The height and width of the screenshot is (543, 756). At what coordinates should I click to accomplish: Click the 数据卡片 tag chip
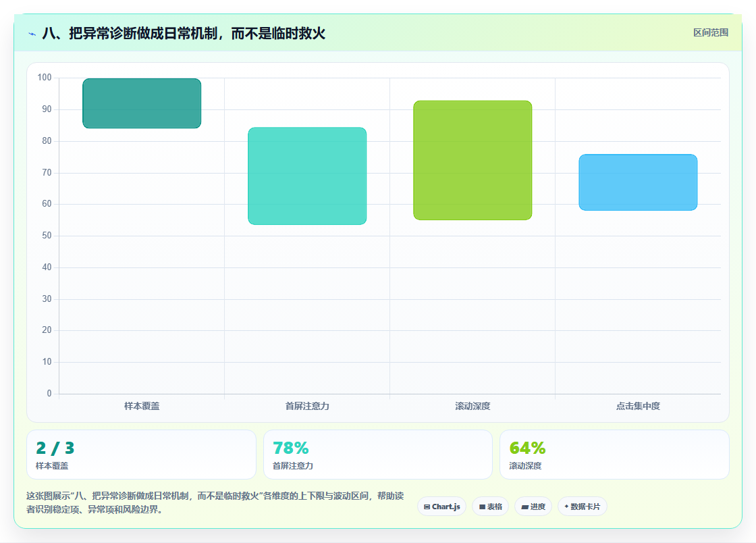583,507
